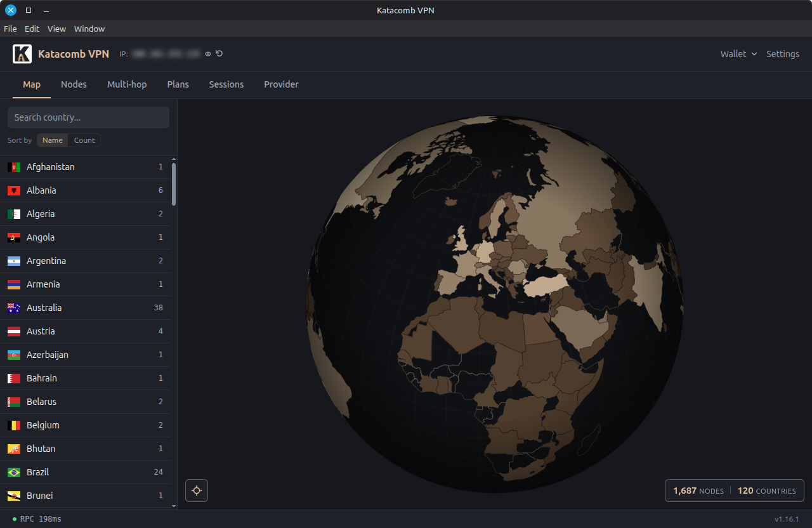Viewport: 812px width, 528px height.
Task: Click the 1,687 nodes counter
Action: click(698, 491)
